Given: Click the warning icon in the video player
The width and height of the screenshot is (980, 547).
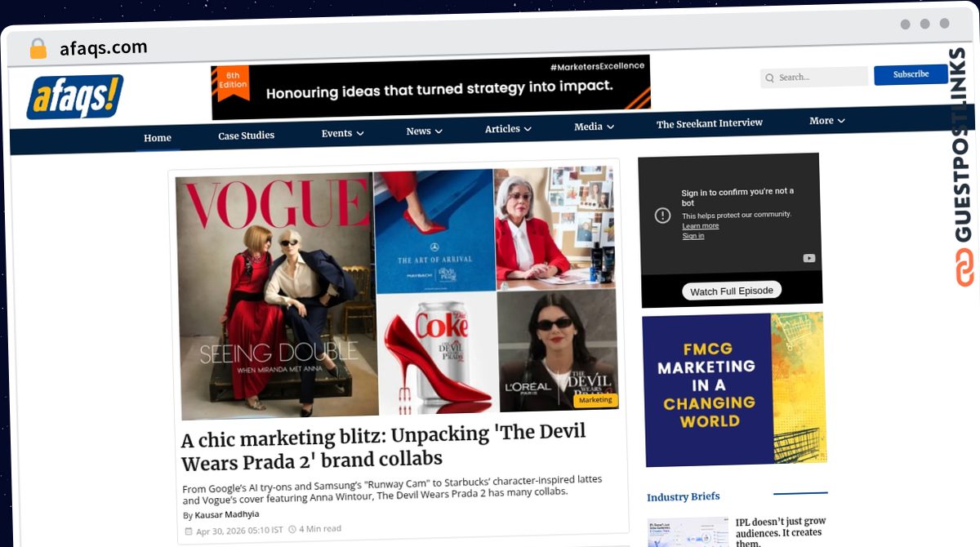Looking at the screenshot, I should pos(662,215).
